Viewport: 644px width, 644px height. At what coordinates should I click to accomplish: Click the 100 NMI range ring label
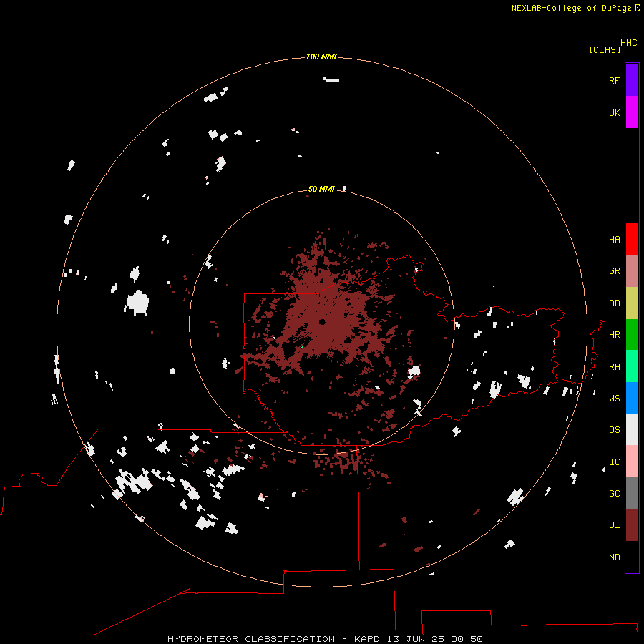pos(321,57)
